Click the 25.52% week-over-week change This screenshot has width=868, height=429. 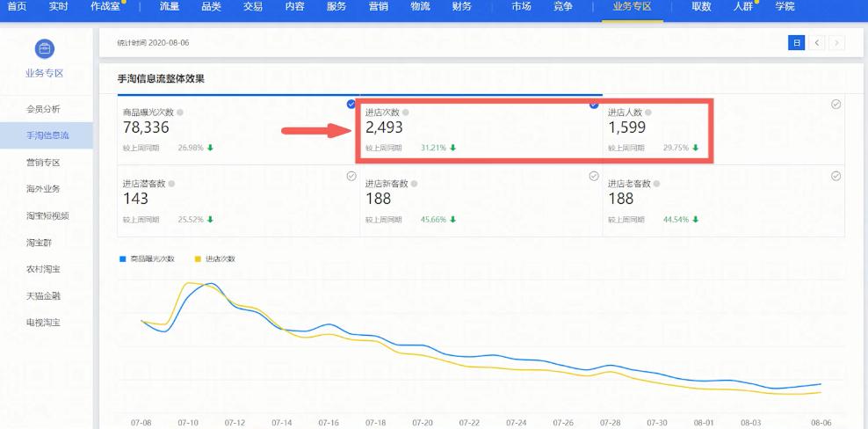pyautogui.click(x=191, y=220)
